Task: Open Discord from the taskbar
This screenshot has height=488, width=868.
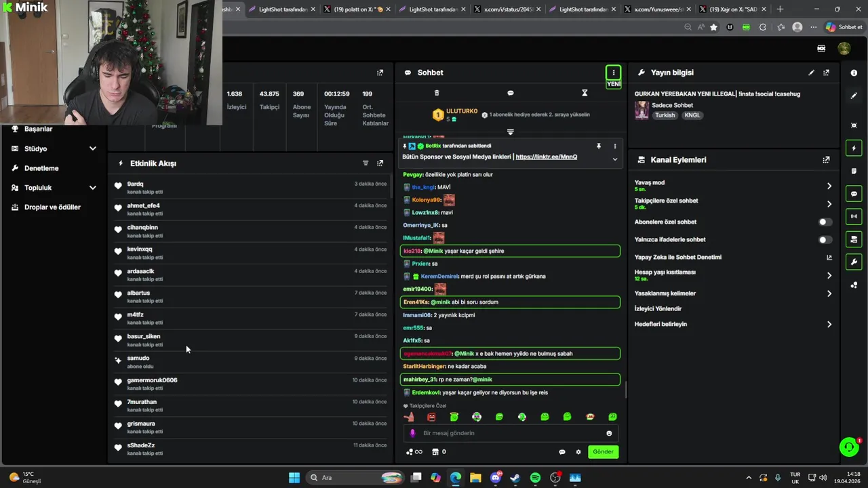Action: (x=495, y=478)
